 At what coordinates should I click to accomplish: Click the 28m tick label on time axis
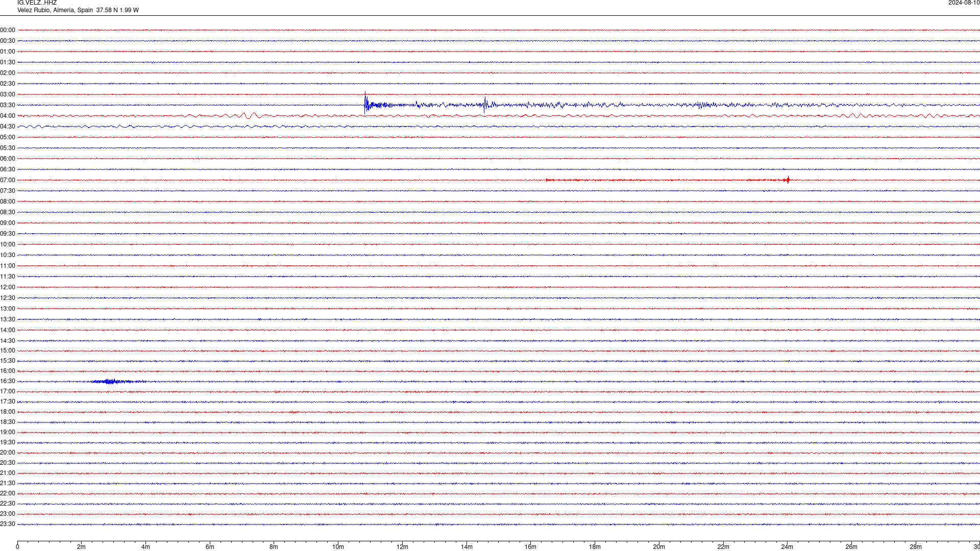coord(916,547)
